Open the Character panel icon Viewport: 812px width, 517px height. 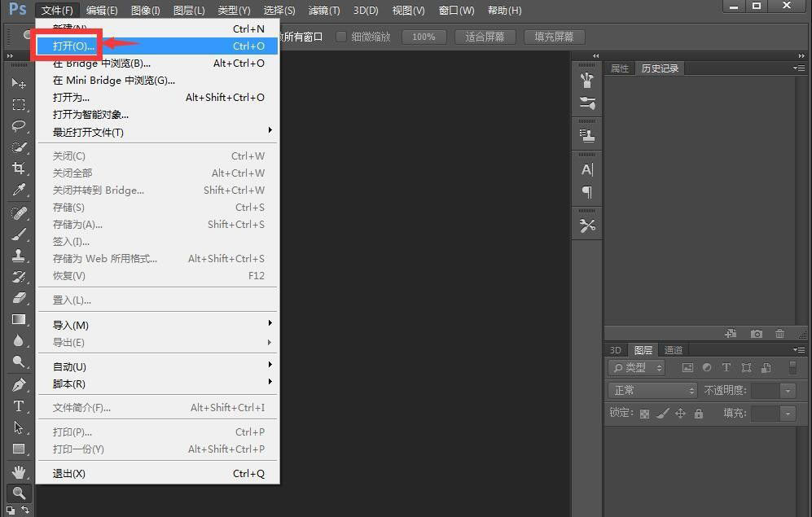[588, 169]
